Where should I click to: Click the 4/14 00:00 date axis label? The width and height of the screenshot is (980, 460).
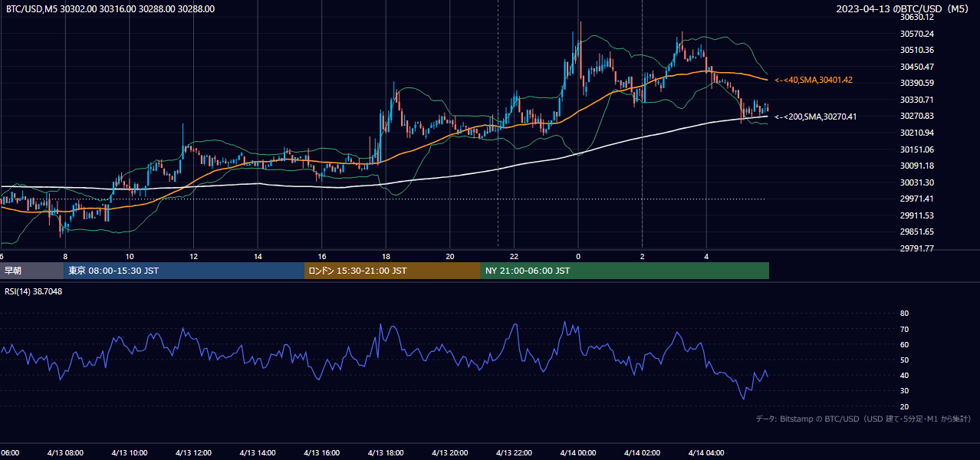tap(578, 453)
